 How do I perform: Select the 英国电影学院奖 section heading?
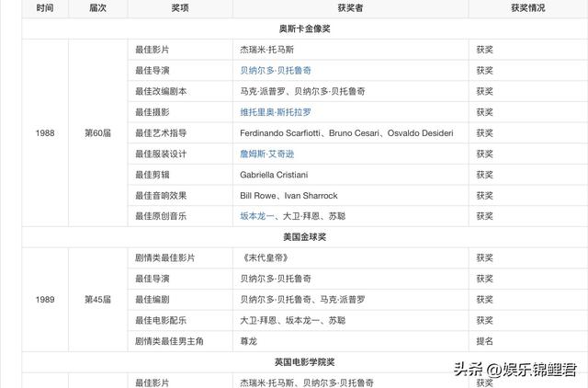304,362
